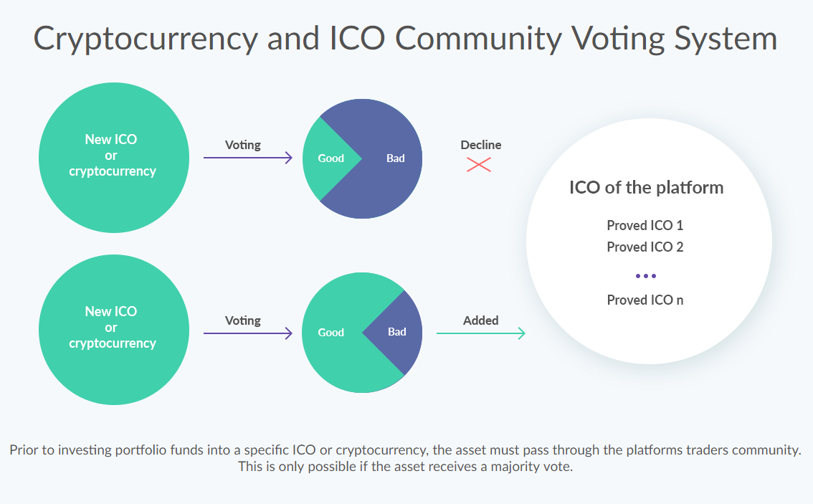Click the top New ICO green circle
The image size is (813, 504).
click(x=113, y=156)
